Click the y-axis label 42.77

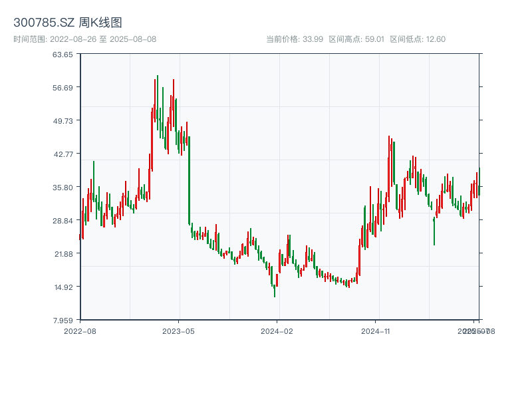click(63, 154)
